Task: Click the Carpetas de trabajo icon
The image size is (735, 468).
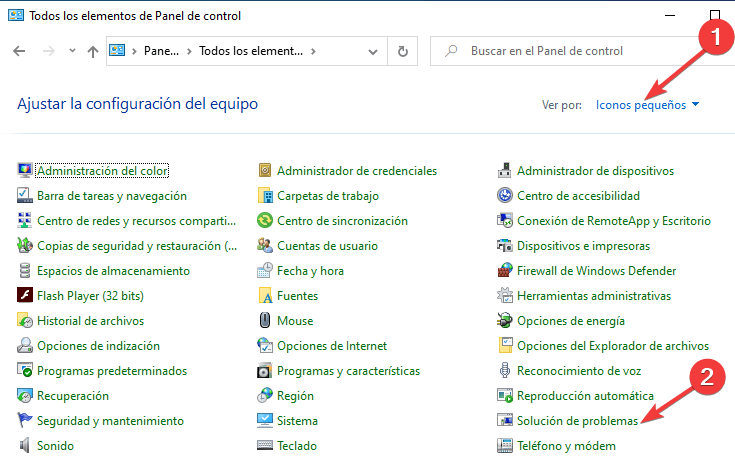Action: pos(265,195)
